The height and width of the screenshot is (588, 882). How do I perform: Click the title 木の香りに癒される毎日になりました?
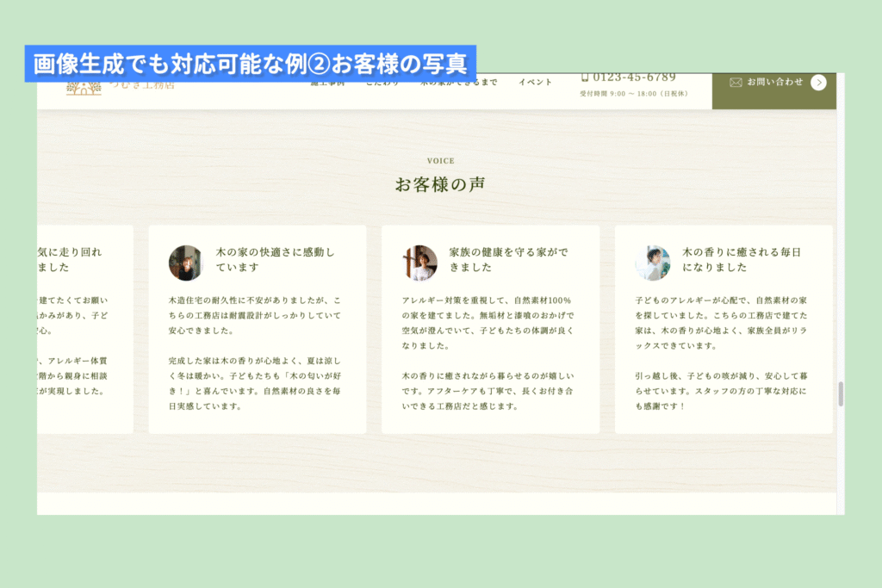click(742, 260)
